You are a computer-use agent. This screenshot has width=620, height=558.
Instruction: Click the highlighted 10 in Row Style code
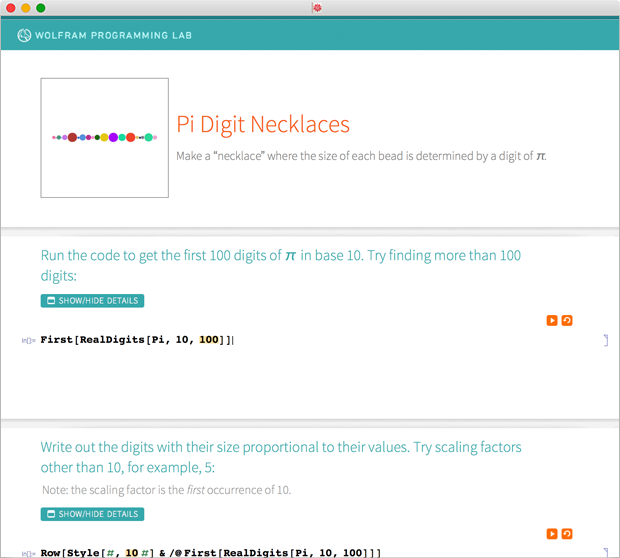click(132, 552)
